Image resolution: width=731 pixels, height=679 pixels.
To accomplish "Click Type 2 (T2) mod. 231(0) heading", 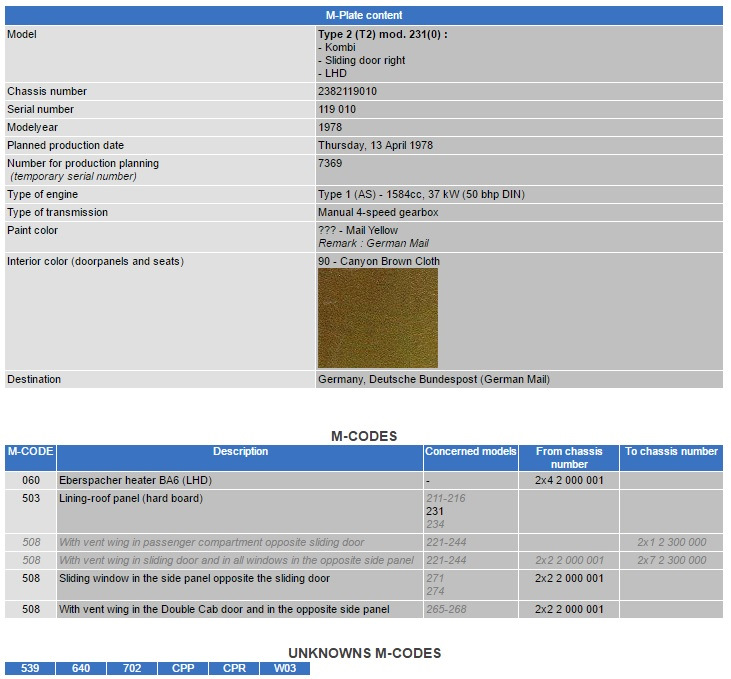I will (383, 35).
